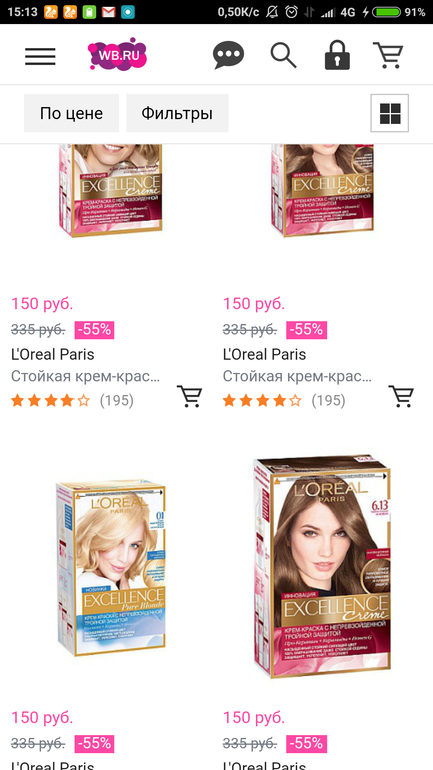Tap the Gmail notification icon in status bar
433x770 pixels.
[108, 12]
